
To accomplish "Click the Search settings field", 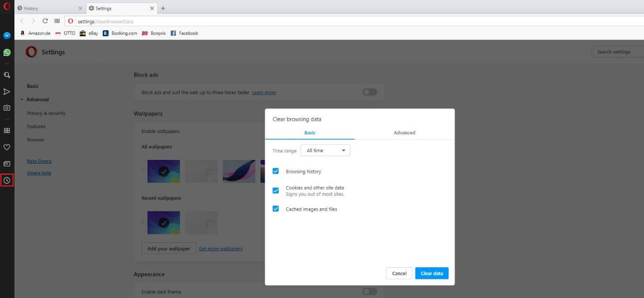I will pos(617,52).
